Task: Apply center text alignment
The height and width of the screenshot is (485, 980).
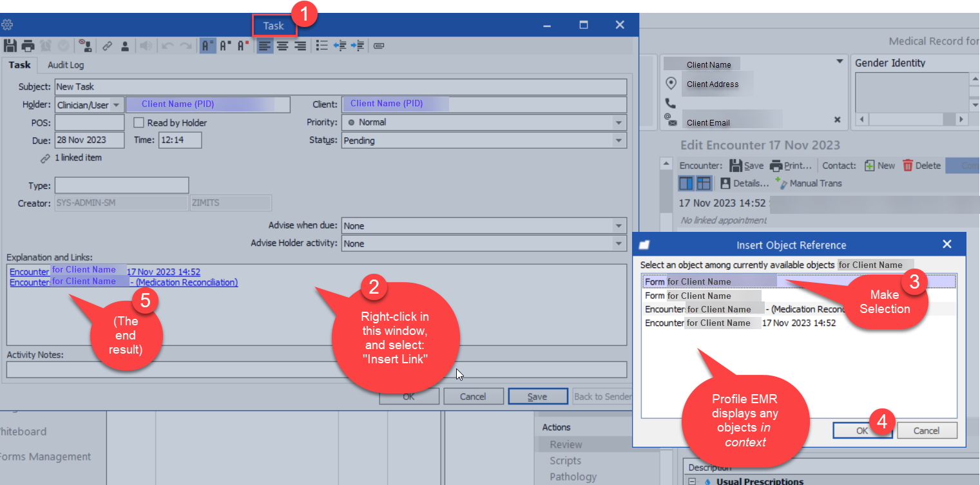Action: pos(282,46)
